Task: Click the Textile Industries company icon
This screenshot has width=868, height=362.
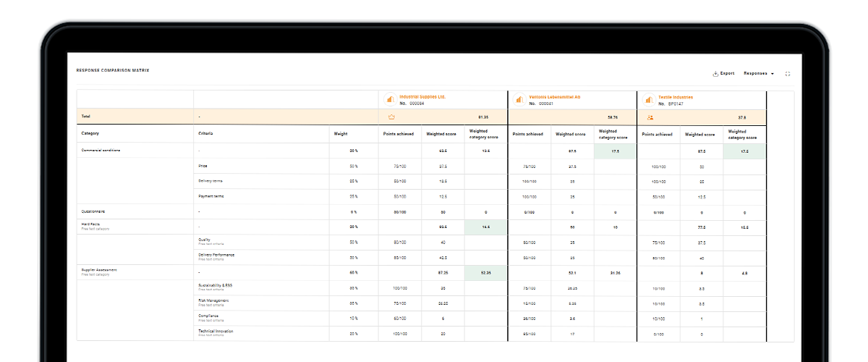Action: 648,100
